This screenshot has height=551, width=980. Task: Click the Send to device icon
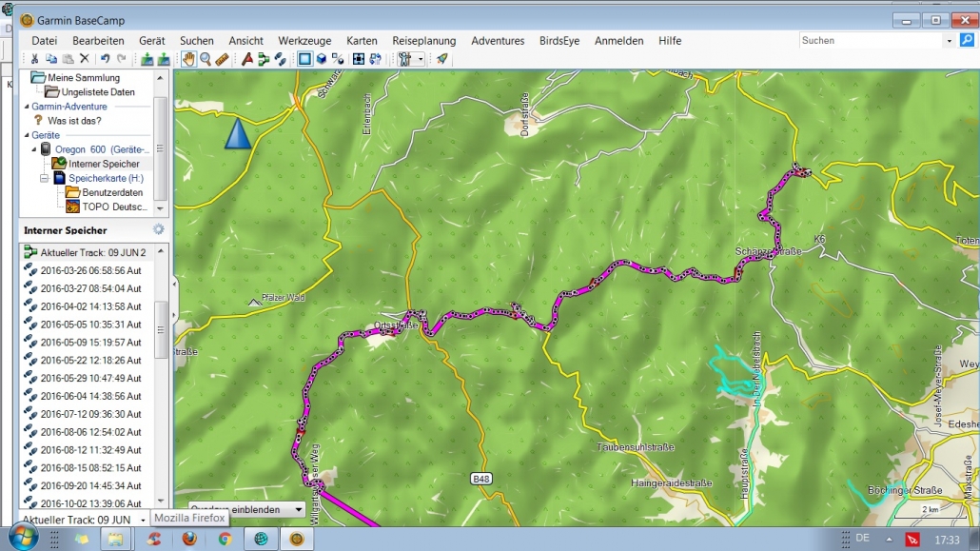coord(147,59)
